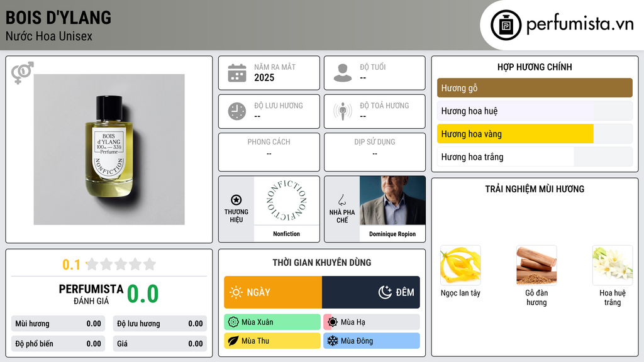Click the first rating star
The height and width of the screenshot is (362, 644).
pyautogui.click(x=92, y=264)
